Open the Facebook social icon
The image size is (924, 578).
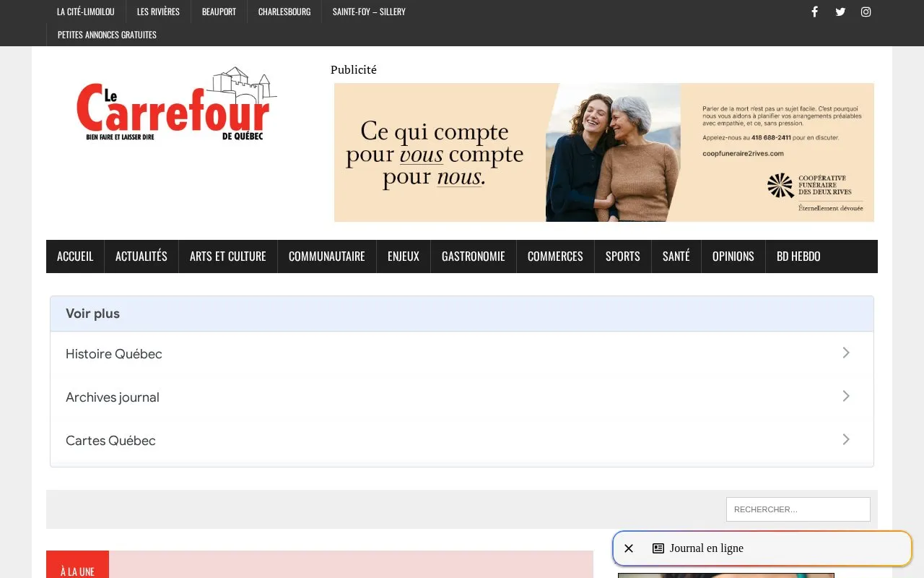click(x=814, y=12)
